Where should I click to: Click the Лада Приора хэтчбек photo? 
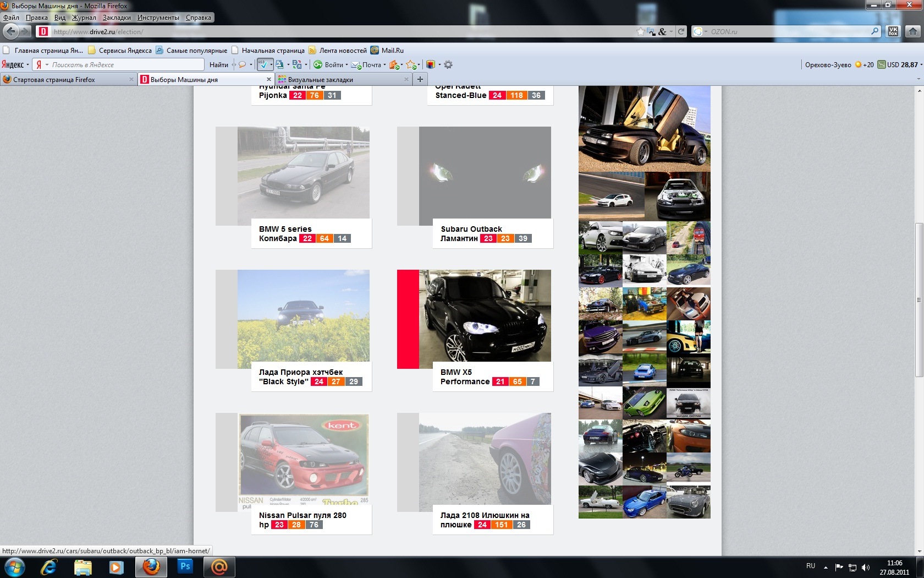[304, 316]
